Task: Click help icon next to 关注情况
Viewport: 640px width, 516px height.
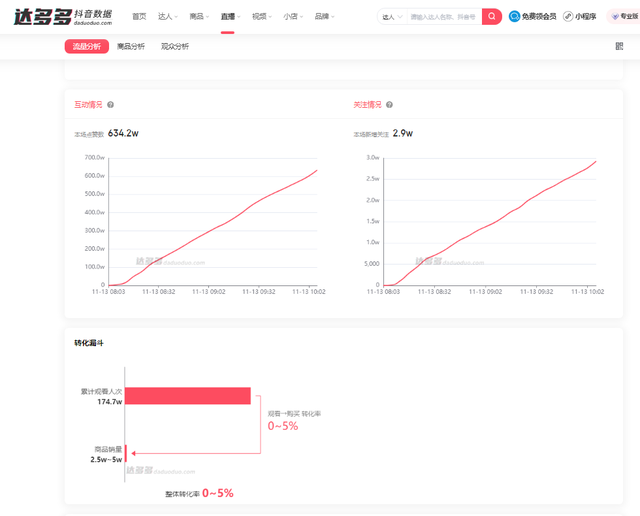Action: pyautogui.click(x=389, y=105)
